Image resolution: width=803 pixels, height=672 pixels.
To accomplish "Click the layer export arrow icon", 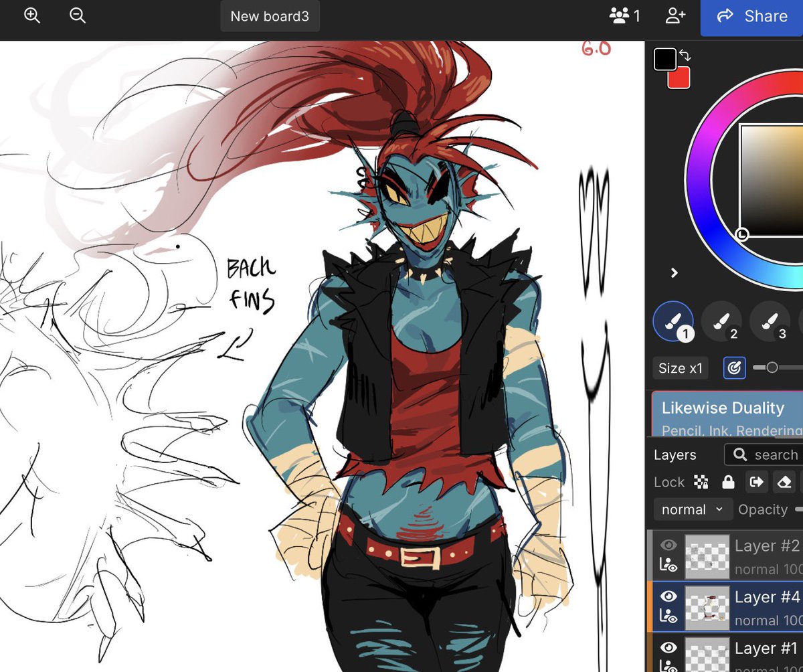I will click(757, 482).
